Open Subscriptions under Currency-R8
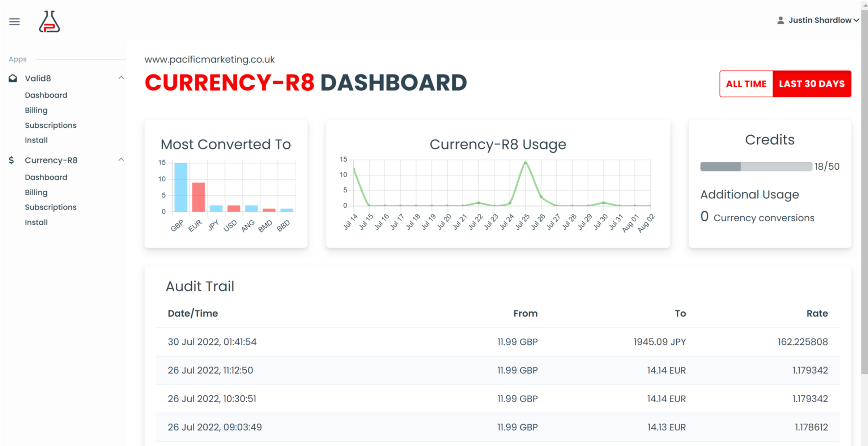The width and height of the screenshot is (868, 446). tap(51, 207)
